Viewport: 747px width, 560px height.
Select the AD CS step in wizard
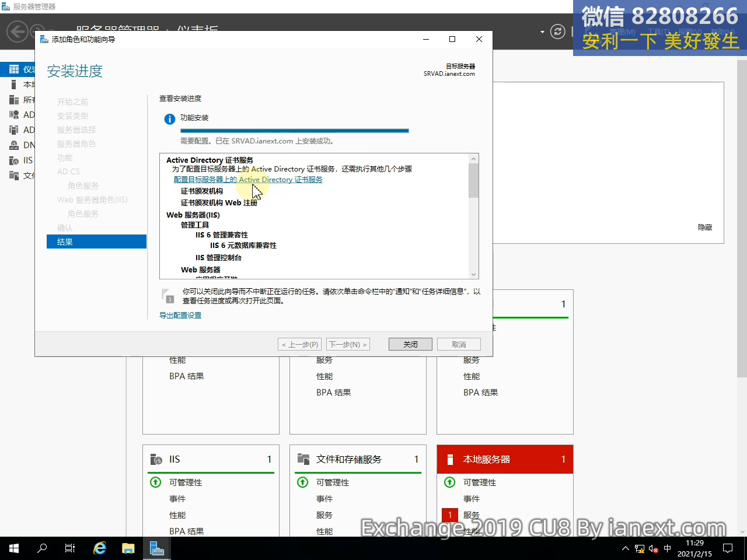coord(68,171)
